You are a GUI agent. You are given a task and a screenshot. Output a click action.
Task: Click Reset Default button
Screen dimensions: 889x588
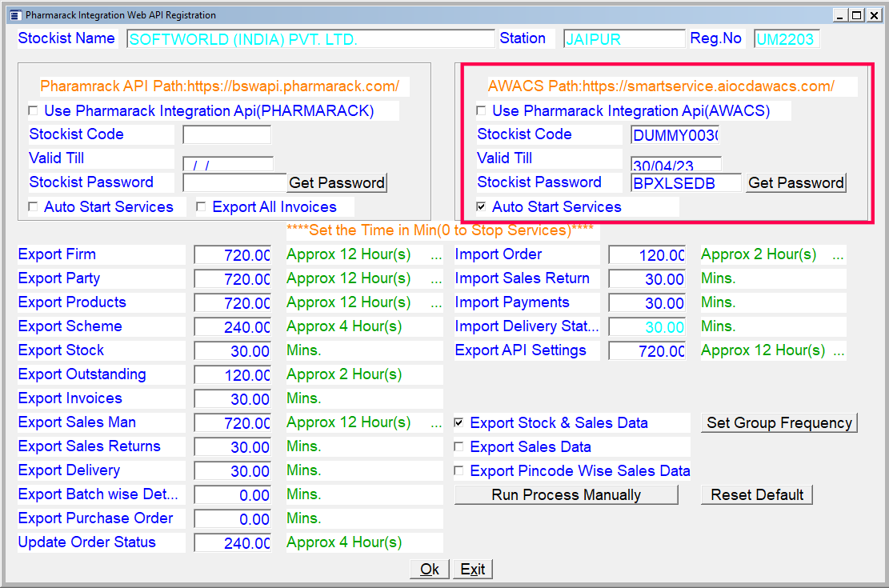click(x=757, y=495)
